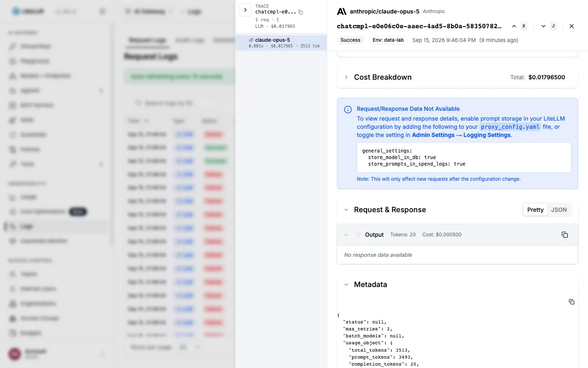Close the log detail drawer
This screenshot has width=588, height=368.
click(x=572, y=26)
